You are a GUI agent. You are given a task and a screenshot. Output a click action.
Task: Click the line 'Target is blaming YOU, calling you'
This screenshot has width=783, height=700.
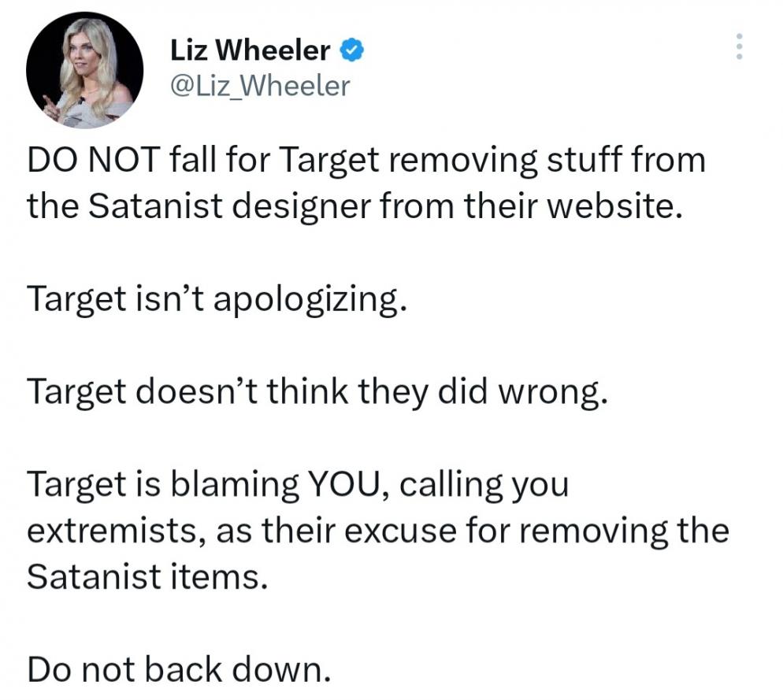pos(298,484)
